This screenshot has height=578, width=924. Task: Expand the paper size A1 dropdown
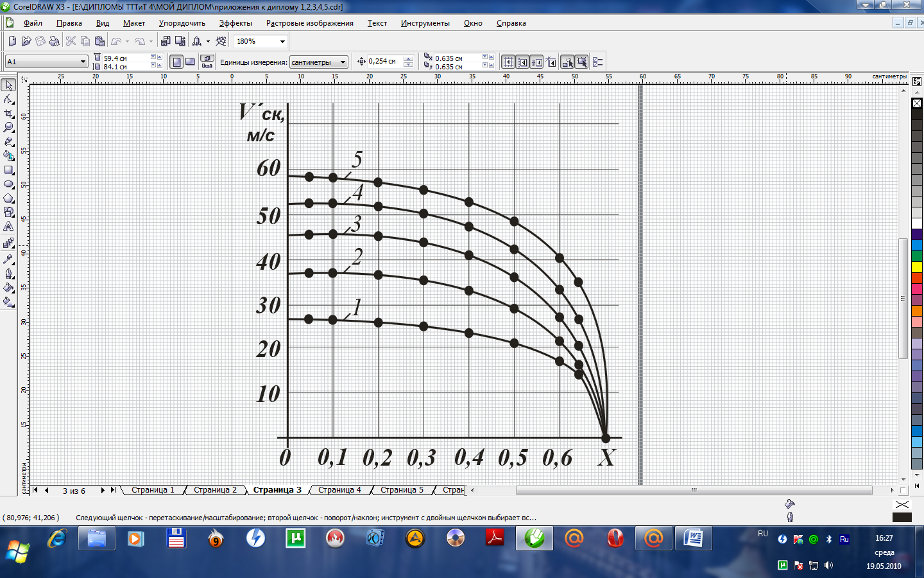click(x=83, y=62)
